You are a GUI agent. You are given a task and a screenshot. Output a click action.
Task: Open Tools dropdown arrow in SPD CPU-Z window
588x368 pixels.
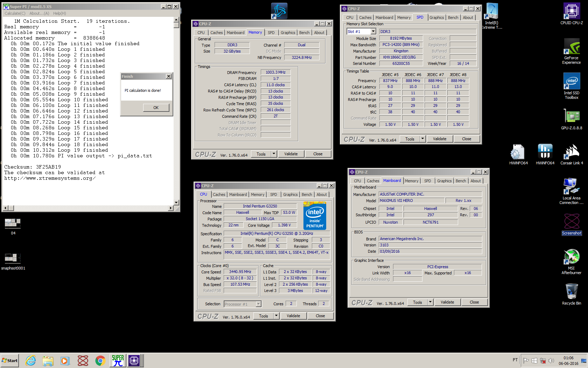(x=423, y=139)
